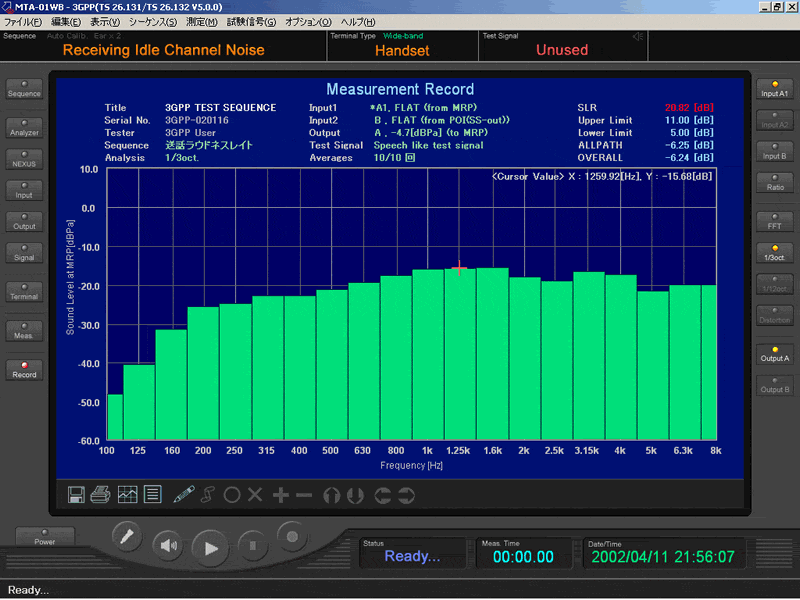Toggle the Input A1 button

[x=775, y=89]
